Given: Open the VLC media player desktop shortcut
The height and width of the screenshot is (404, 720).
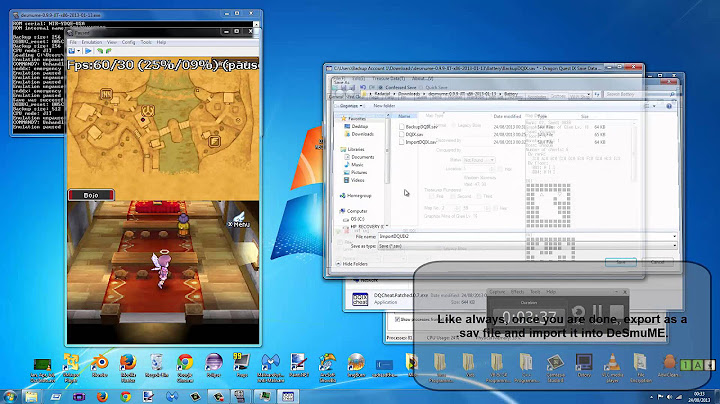Looking at the screenshot, I should 612,366.
